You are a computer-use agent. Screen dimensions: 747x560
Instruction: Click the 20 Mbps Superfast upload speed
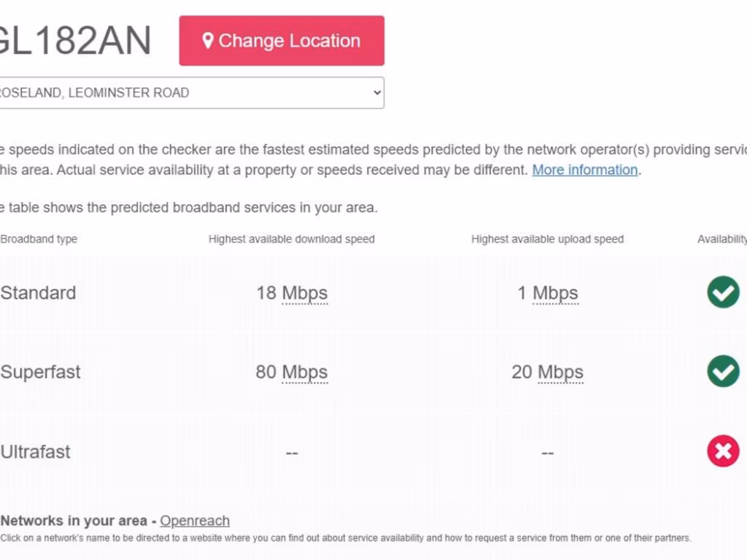[548, 372]
